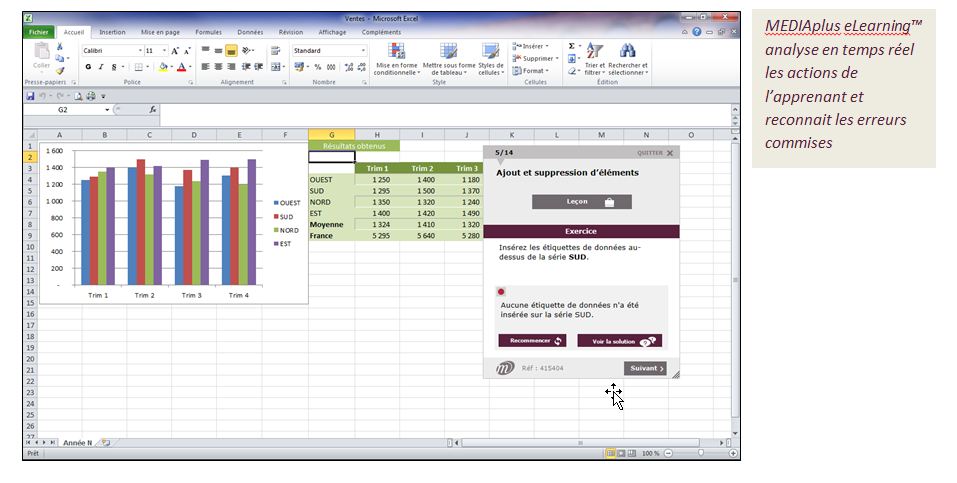The image size is (957, 483).
Task: Open Styles de cellules gallery
Action: point(491,59)
